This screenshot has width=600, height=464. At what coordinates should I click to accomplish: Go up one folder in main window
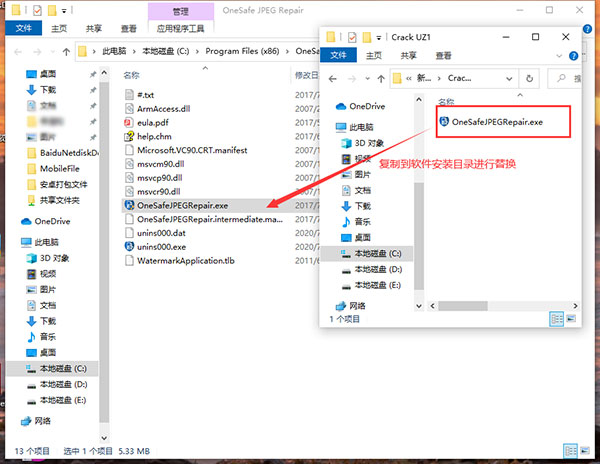[x=66, y=52]
